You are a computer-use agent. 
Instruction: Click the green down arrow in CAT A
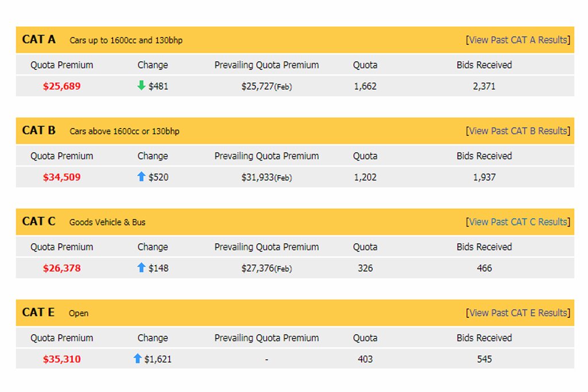(x=141, y=86)
